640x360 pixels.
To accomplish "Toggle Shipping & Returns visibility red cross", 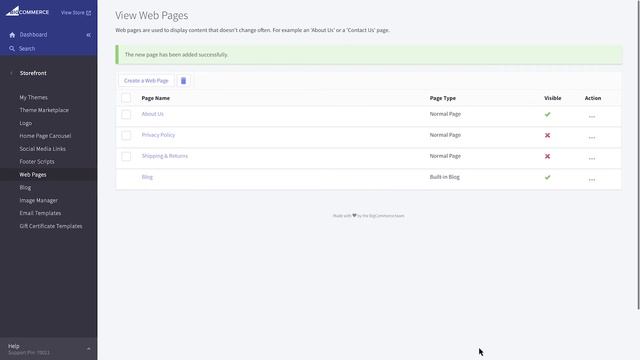I will click(547, 156).
